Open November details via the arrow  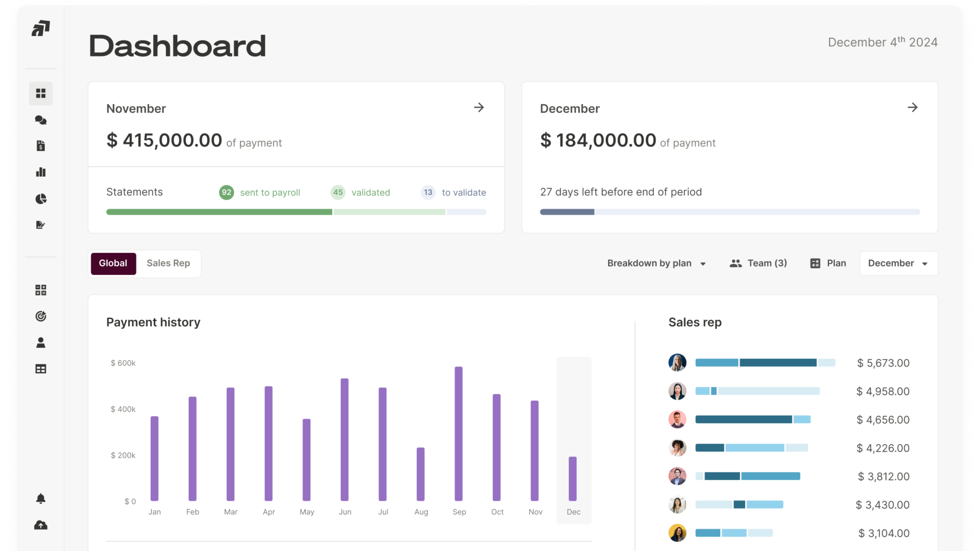pyautogui.click(x=479, y=108)
